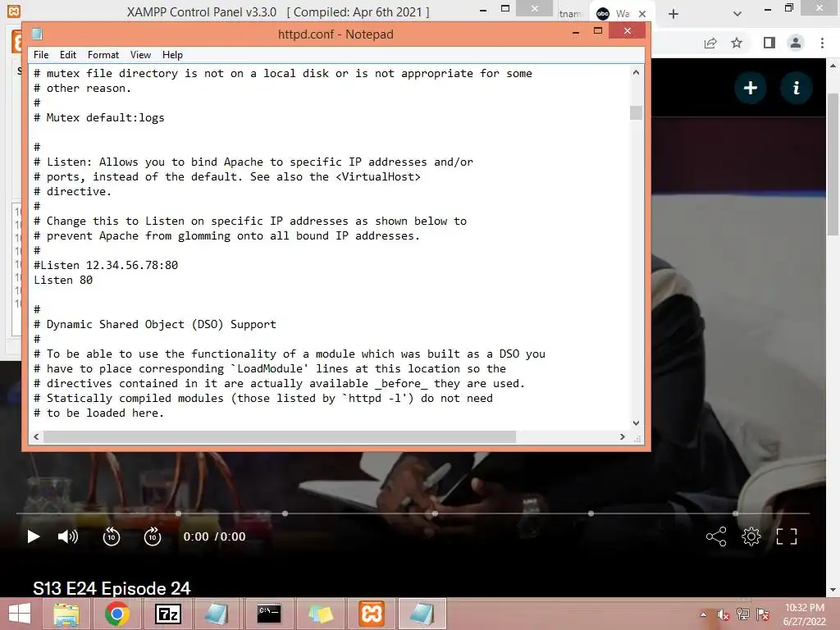Click the network tray icon
Screen dimensions: 840x630
pyautogui.click(x=743, y=614)
